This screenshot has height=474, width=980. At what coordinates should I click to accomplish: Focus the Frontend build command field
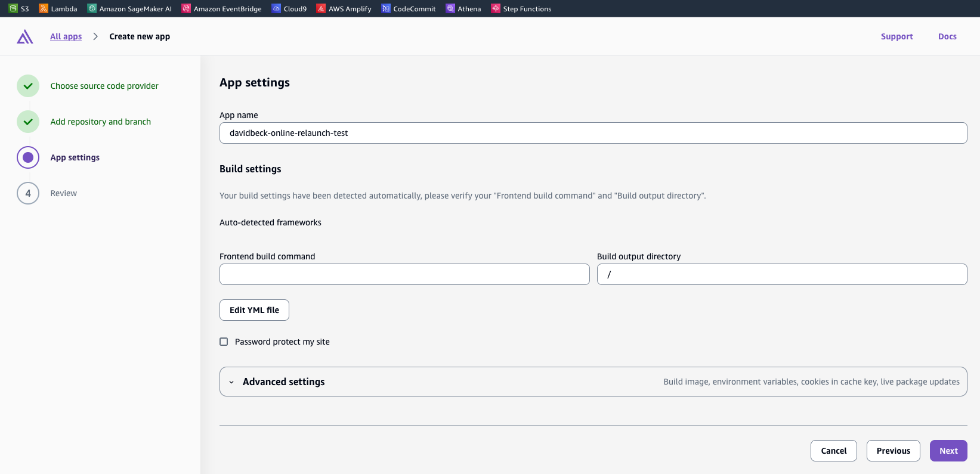tap(404, 274)
